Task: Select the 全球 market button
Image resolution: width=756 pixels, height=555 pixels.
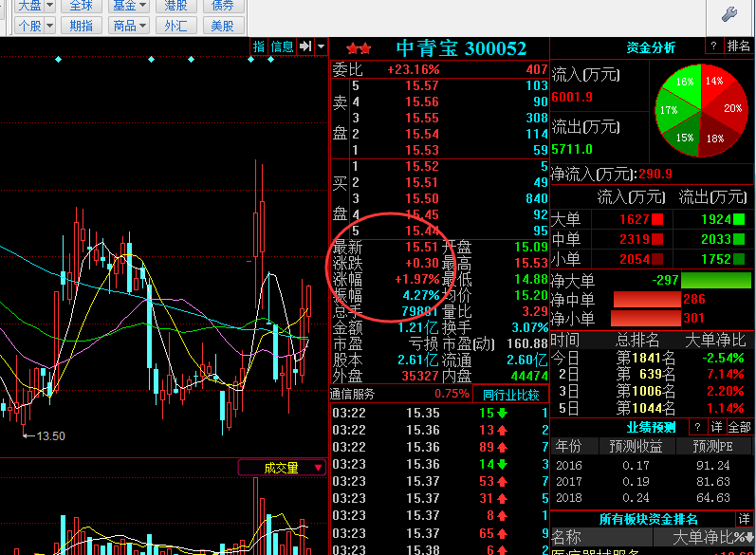Action: point(81,5)
